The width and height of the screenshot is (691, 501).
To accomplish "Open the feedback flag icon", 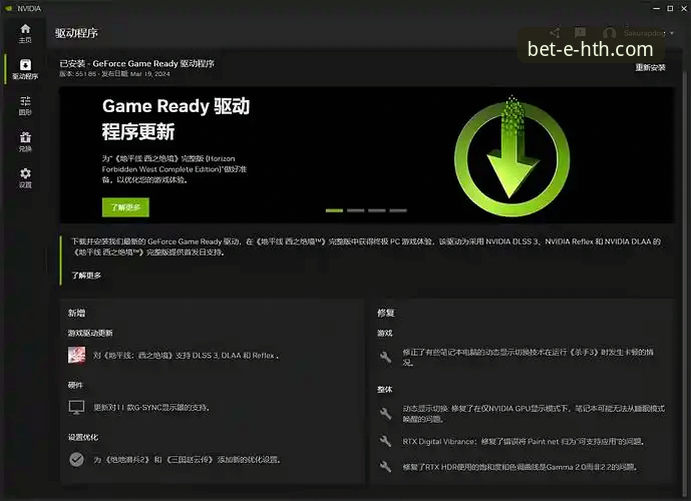I will [x=580, y=33].
